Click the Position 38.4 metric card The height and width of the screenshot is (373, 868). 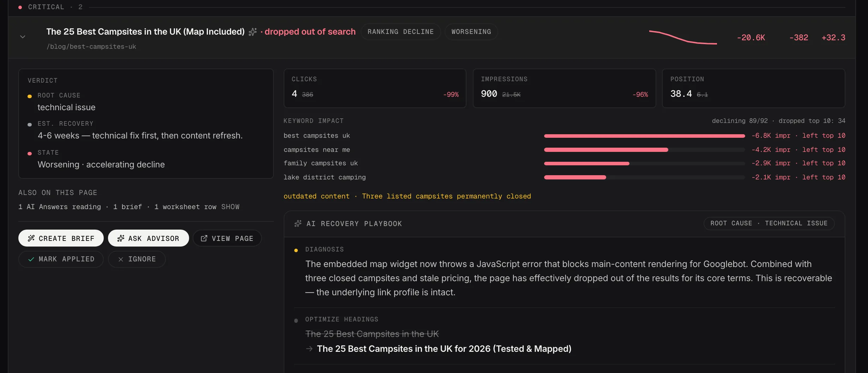coord(754,88)
